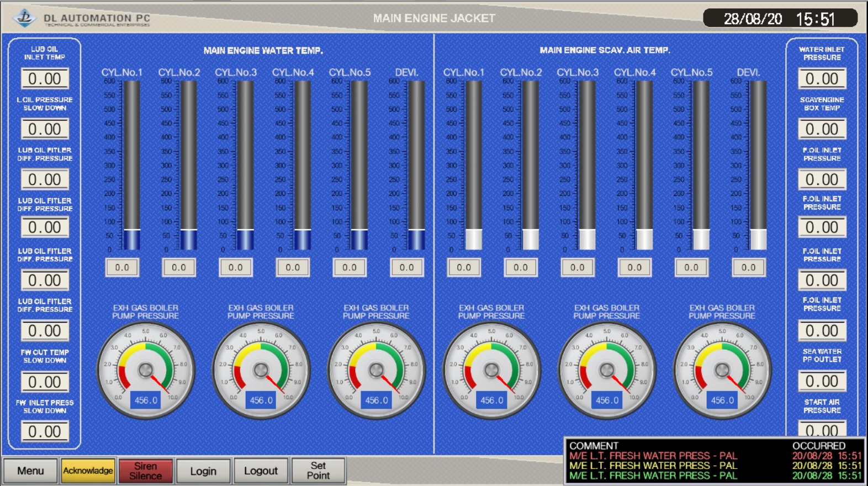Click the water temp DEVI. bar graph
868x486 pixels.
coord(416,165)
